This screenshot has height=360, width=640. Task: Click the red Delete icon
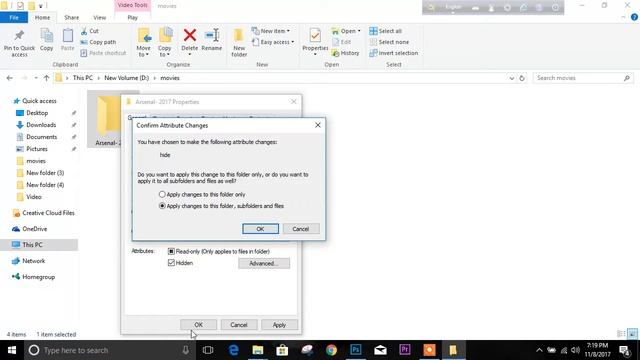[190, 36]
